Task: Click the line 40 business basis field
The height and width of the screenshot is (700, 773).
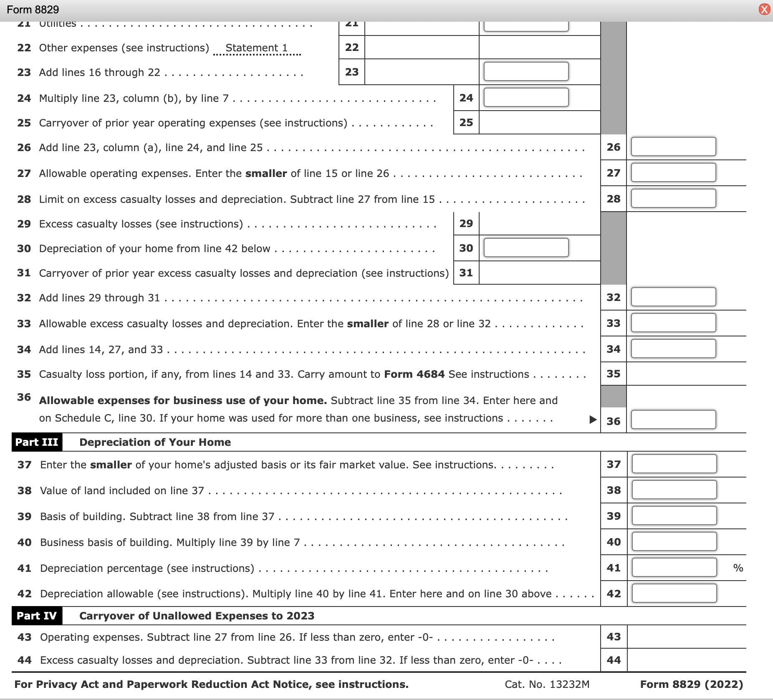Action: pyautogui.click(x=674, y=541)
